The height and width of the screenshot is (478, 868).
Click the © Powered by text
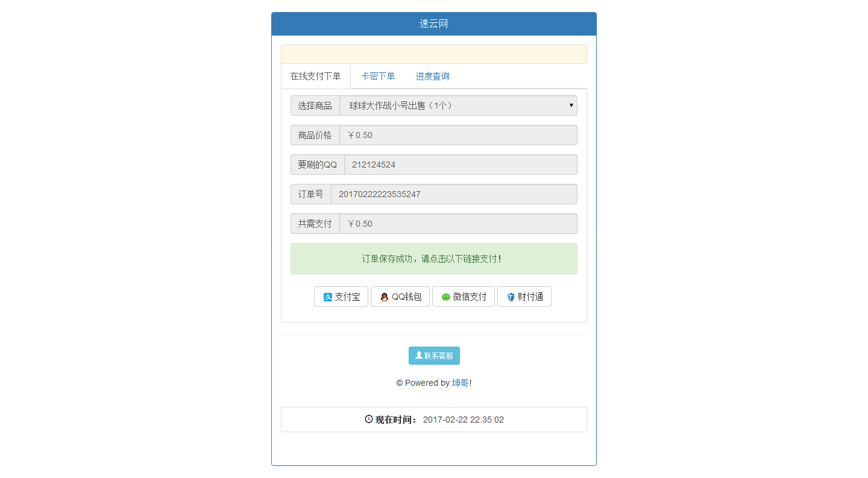(x=423, y=383)
